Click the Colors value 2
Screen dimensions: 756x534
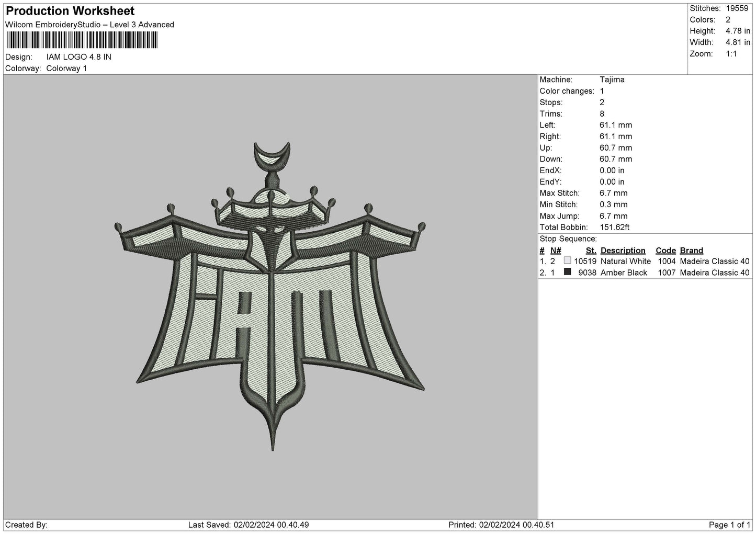(x=728, y=20)
